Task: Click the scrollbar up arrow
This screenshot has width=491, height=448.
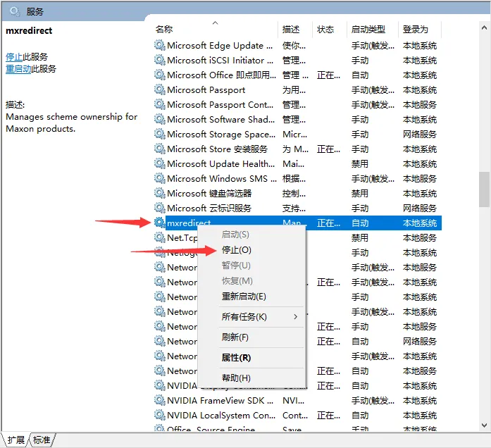Action: [484, 28]
